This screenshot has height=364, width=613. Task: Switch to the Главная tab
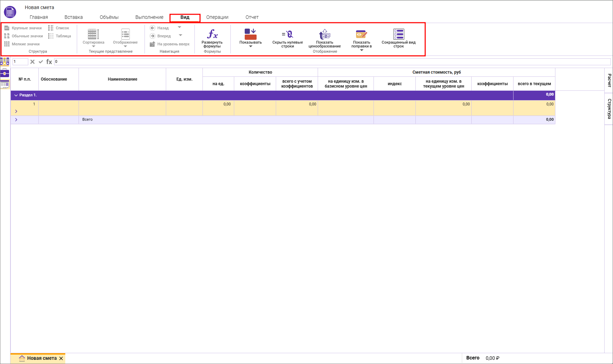tap(39, 17)
